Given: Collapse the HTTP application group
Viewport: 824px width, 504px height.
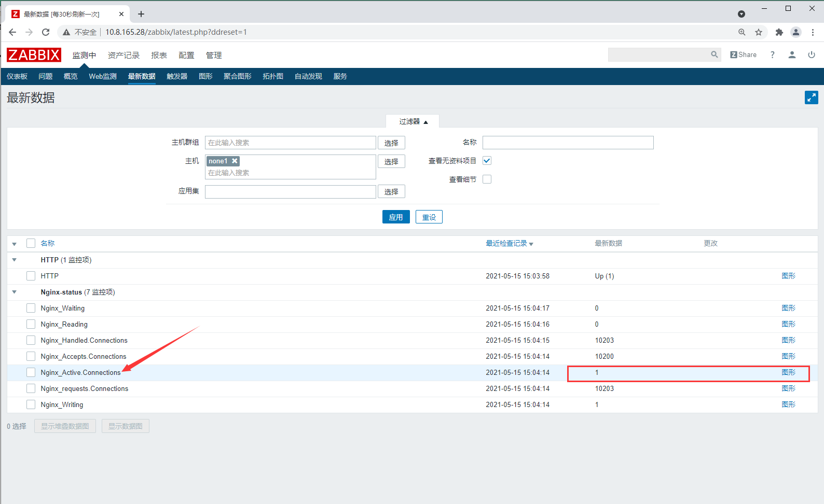Looking at the screenshot, I should (x=15, y=260).
